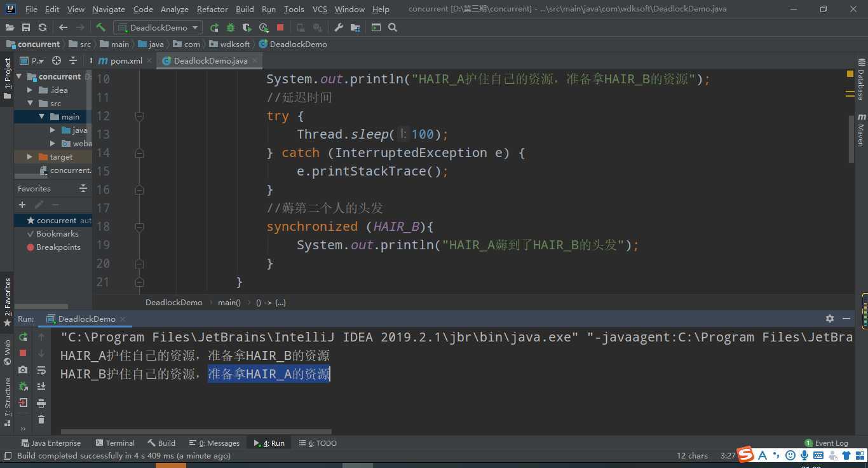Open the Run Anything toolbar icon

(376, 27)
